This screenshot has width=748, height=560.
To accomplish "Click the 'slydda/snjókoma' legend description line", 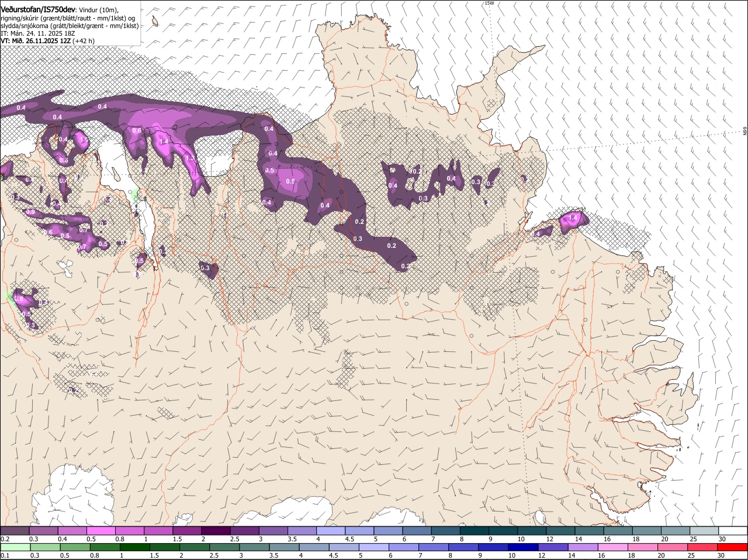I will (x=70, y=26).
